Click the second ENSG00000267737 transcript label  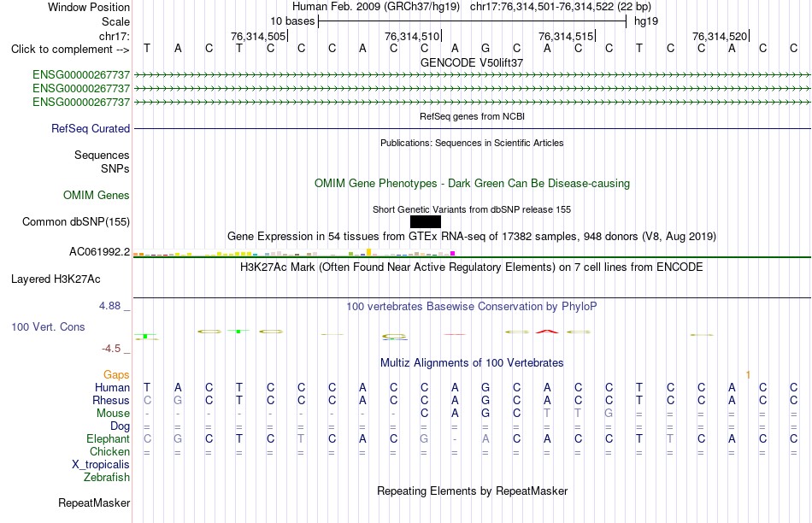(x=81, y=89)
